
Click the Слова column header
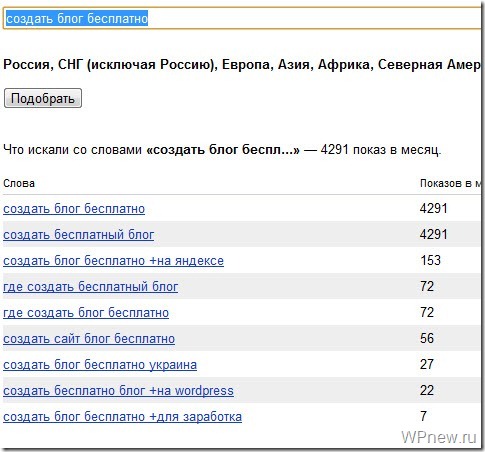[19, 183]
